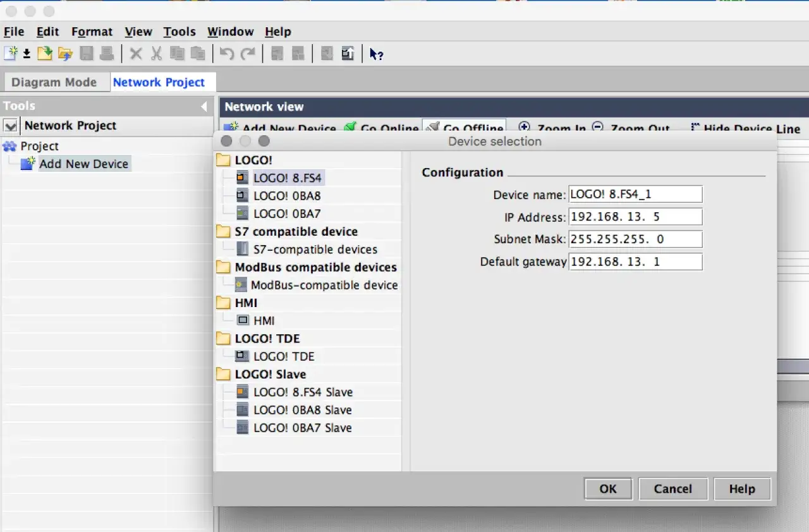The image size is (809, 532).
Task: Click the Print icon in toolbar
Action: tap(107, 54)
